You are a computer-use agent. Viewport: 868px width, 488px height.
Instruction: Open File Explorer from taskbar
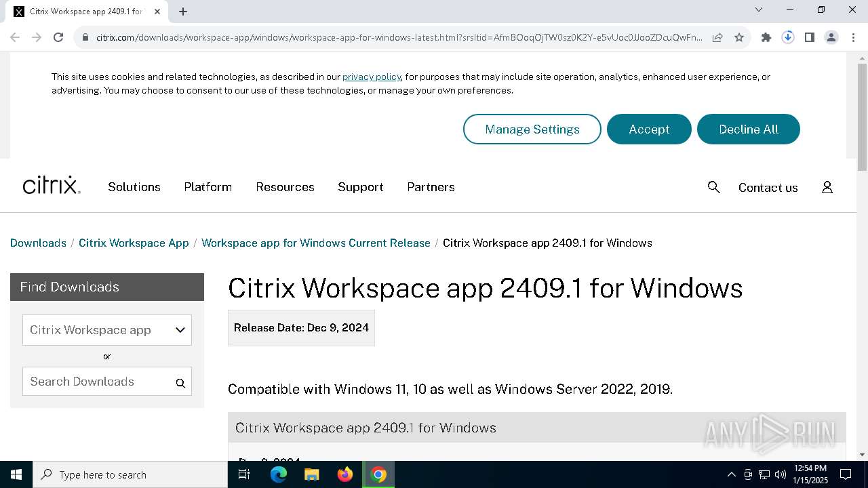click(311, 474)
